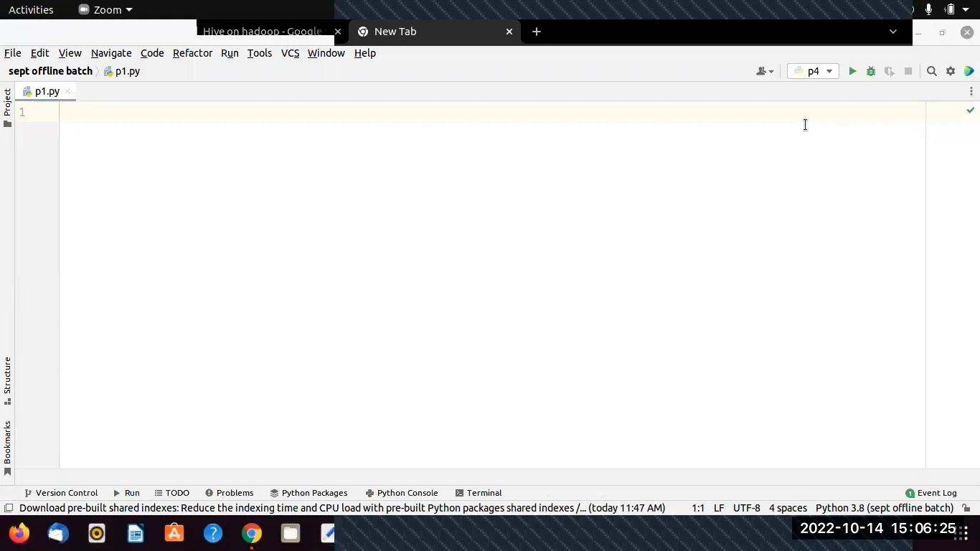Screen dimensions: 980x551
Task: Expand the user account dropdown in the toolbar
Action: click(765, 71)
